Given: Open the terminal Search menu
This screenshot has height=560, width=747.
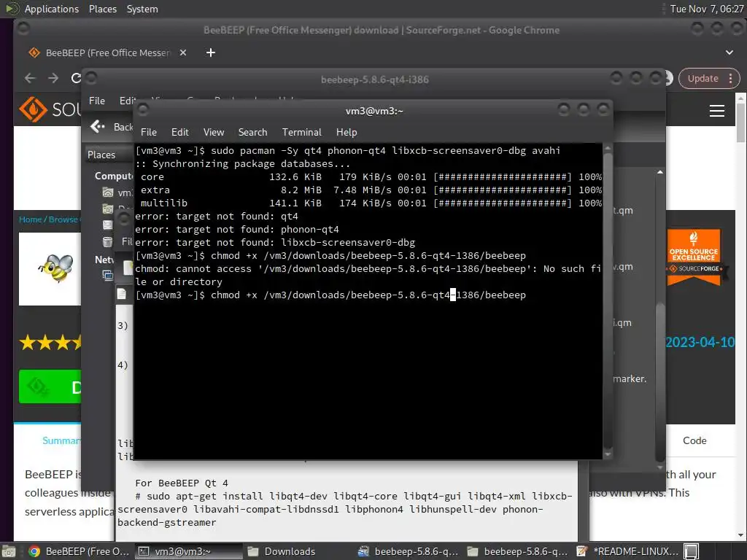Looking at the screenshot, I should pyautogui.click(x=252, y=133).
